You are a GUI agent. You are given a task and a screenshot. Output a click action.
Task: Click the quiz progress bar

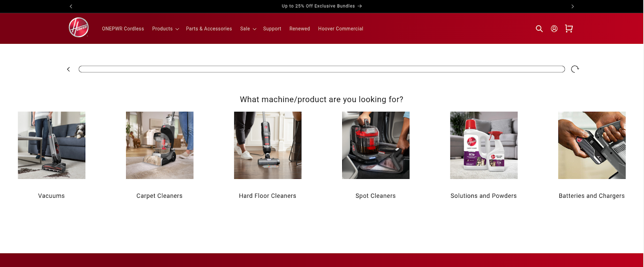click(x=322, y=69)
